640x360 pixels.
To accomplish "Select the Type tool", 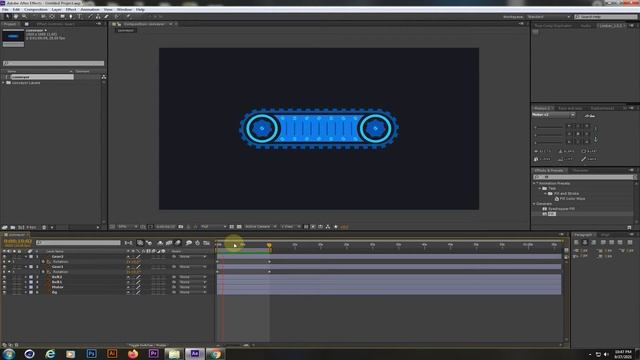I will click(x=80, y=16).
